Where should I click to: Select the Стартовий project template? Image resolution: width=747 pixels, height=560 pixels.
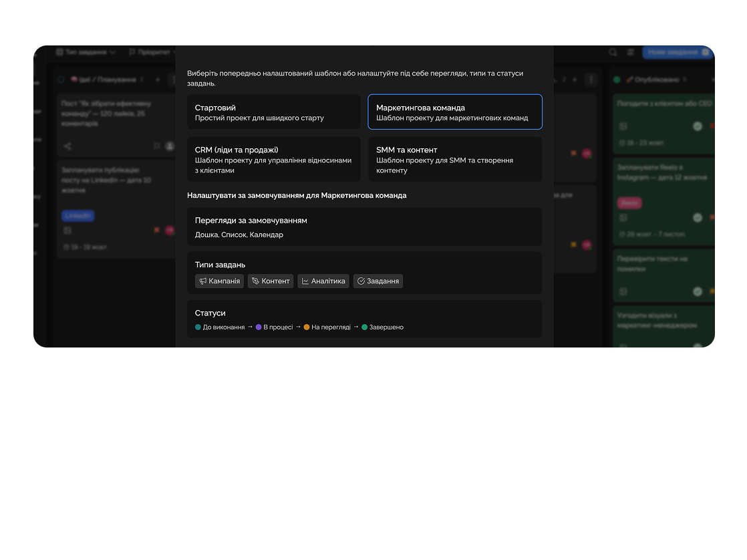(x=273, y=112)
